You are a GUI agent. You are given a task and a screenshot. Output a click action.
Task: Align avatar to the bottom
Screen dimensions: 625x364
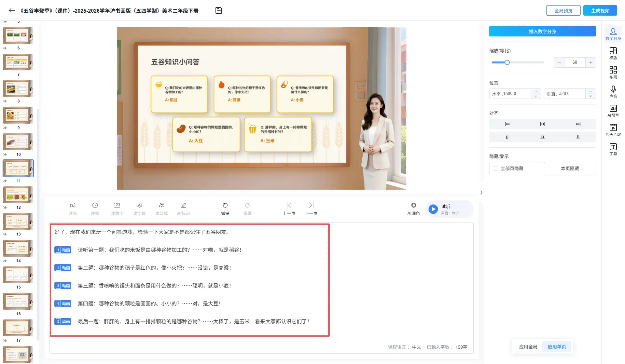point(578,137)
